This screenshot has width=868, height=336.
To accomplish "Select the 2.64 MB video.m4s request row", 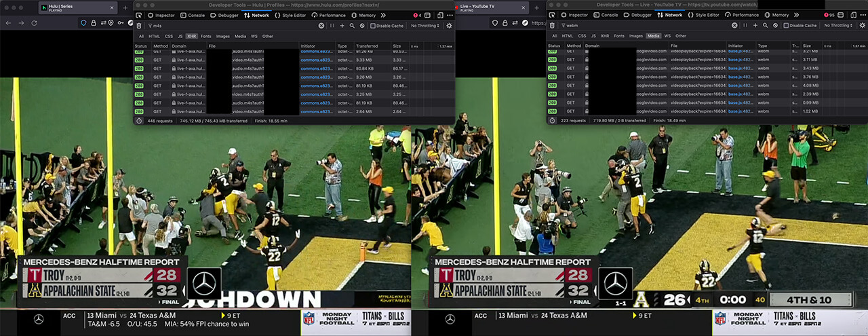I will click(294, 111).
